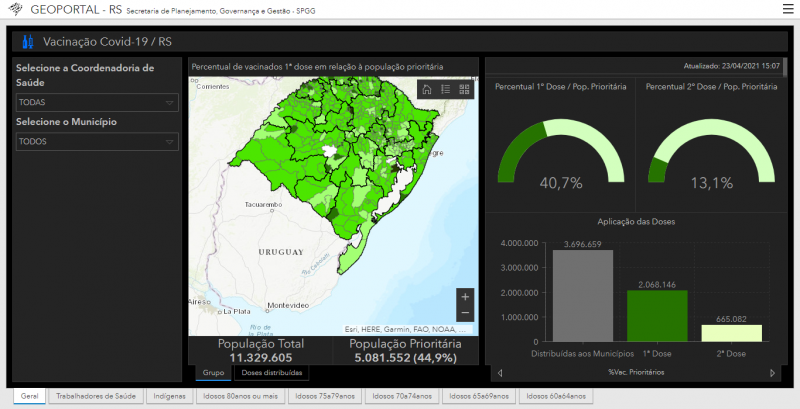This screenshot has width=800, height=409.
Task: Click the gray Distribuídas aos Municípios bar
Action: (x=583, y=296)
